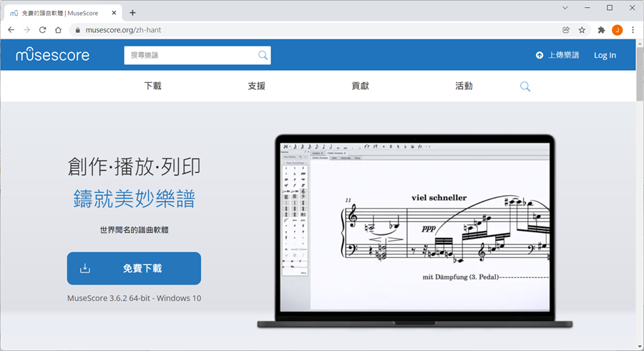Open the 下載 navigation menu
Screen dimensions: 644x351
tap(153, 86)
